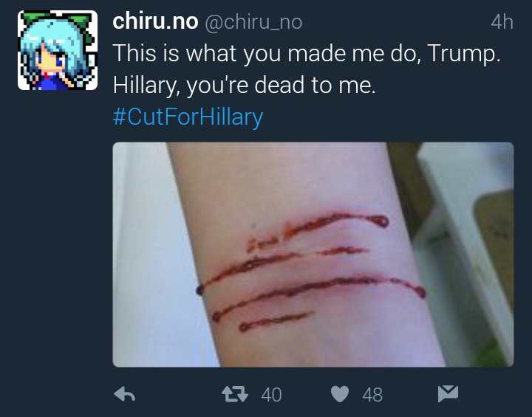The image size is (532, 417).
Task: Open tweet details via first text line
Action: [x=307, y=54]
